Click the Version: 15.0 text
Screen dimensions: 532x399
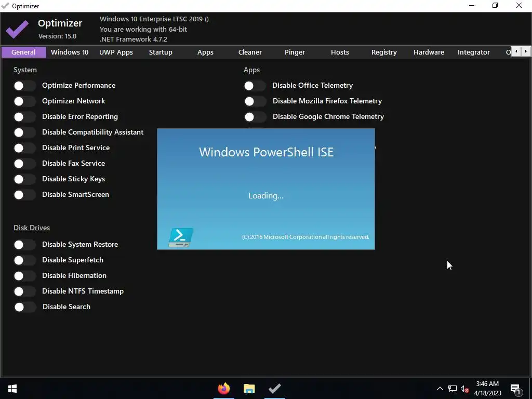(x=57, y=36)
